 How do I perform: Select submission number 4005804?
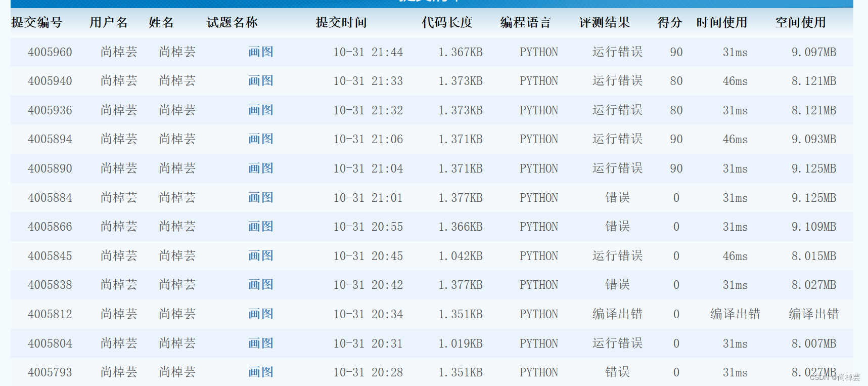[x=50, y=344]
